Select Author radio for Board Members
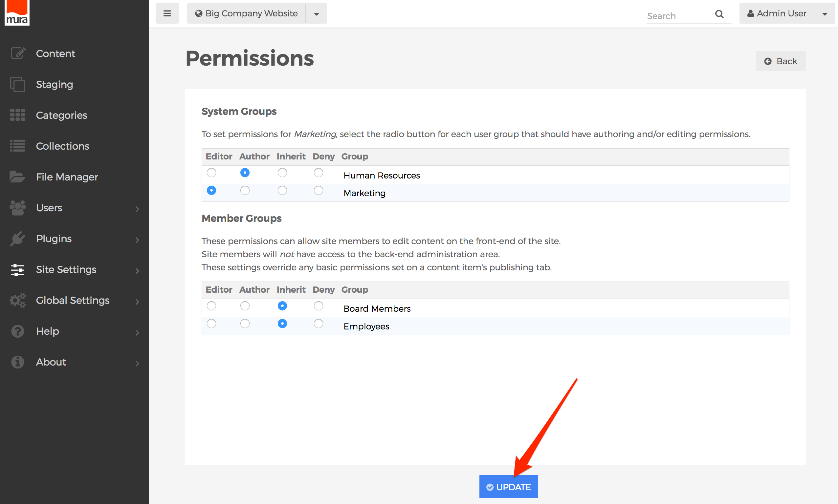The image size is (838, 504). [245, 306]
